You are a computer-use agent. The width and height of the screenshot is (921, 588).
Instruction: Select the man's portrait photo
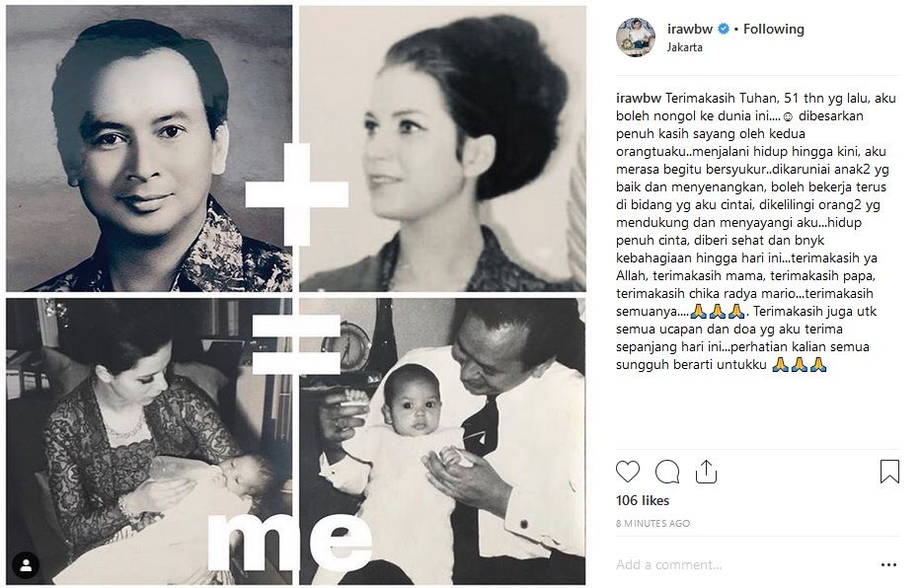(x=149, y=148)
